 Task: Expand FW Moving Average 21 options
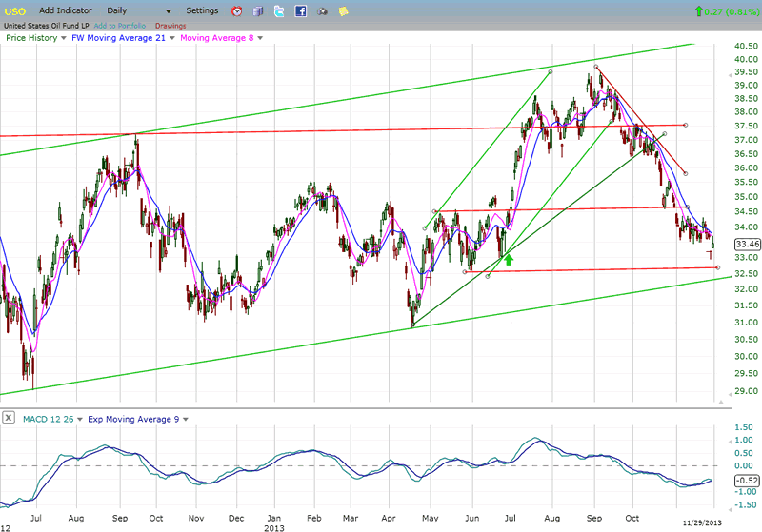[x=173, y=39]
